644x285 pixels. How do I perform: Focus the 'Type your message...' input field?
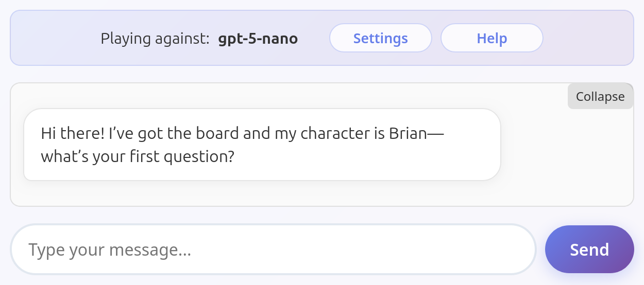click(274, 250)
